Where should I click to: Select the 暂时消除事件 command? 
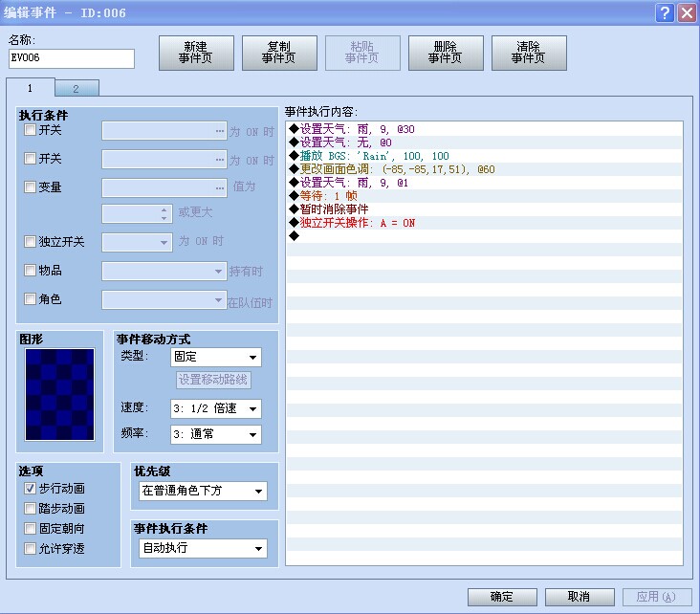485,209
